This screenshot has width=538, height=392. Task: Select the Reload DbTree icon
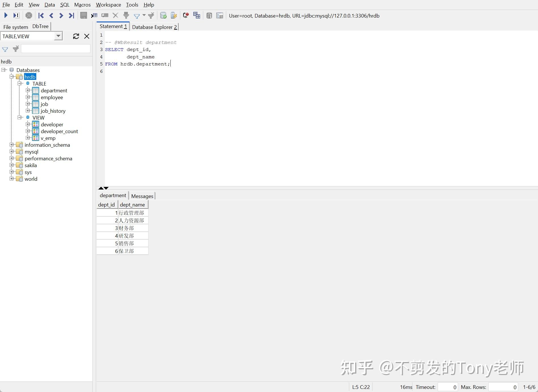(76, 36)
